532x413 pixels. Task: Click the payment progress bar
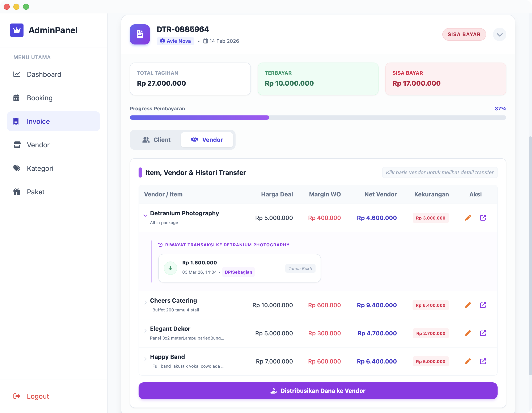(318, 118)
